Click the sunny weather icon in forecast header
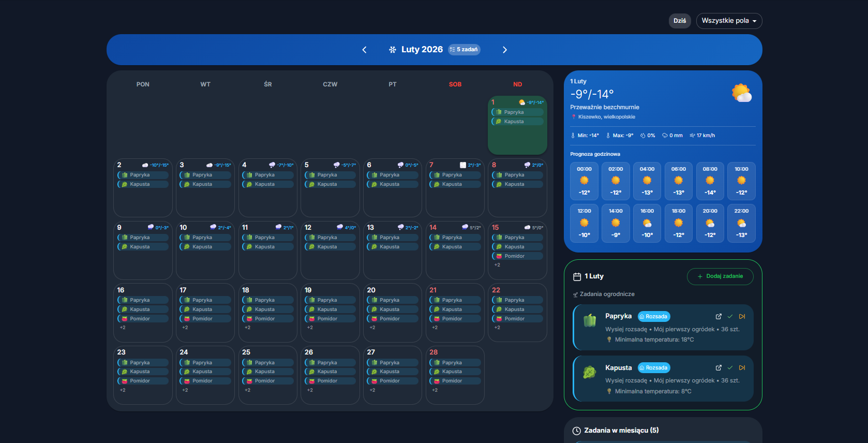This screenshot has width=868, height=443. coord(741,94)
